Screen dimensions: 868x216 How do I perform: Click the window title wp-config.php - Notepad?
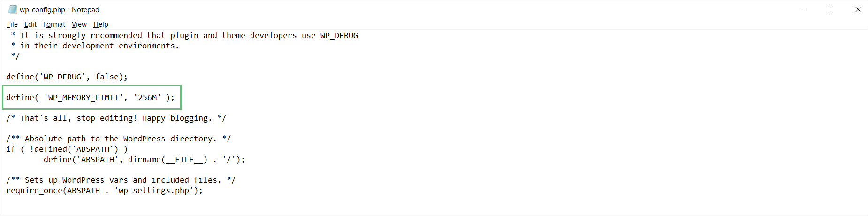point(60,9)
